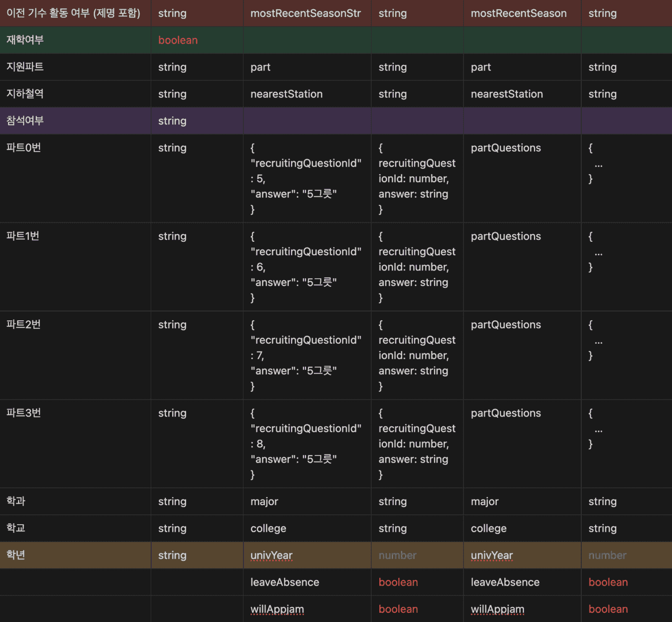Select the 지원파트 cell
This screenshot has width=672, height=622.
pos(25,67)
